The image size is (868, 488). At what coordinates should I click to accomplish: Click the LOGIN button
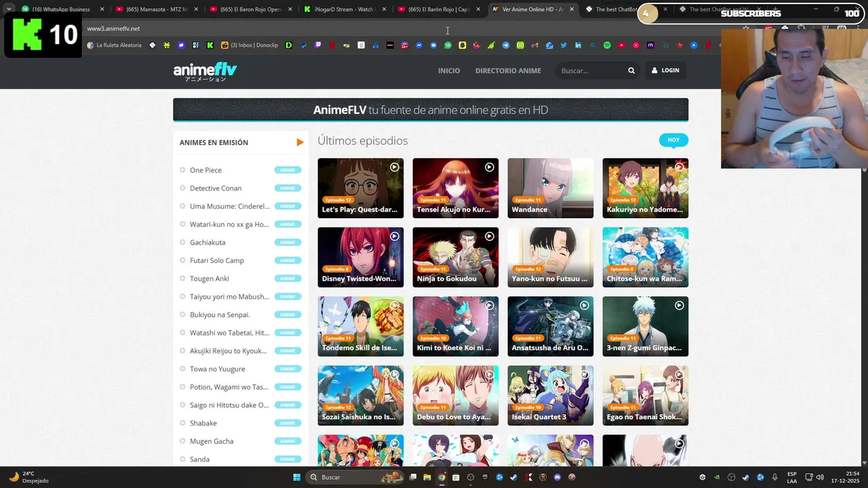coord(665,70)
